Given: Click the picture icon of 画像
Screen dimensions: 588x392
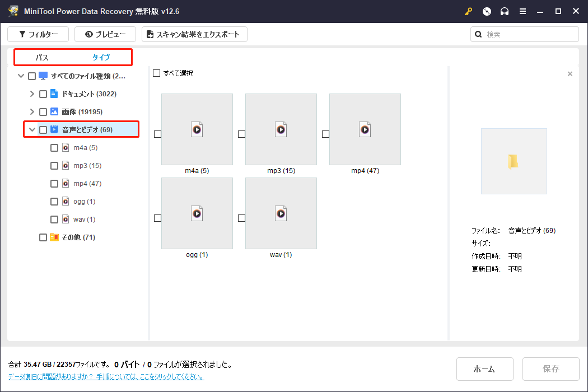Looking at the screenshot, I should 54,111.
